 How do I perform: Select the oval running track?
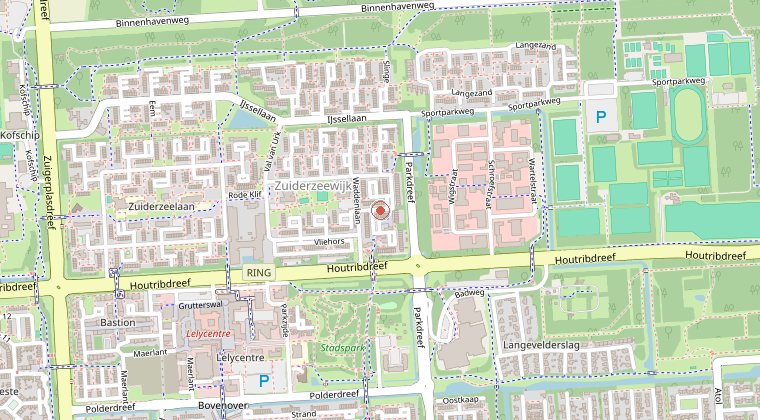click(x=689, y=114)
